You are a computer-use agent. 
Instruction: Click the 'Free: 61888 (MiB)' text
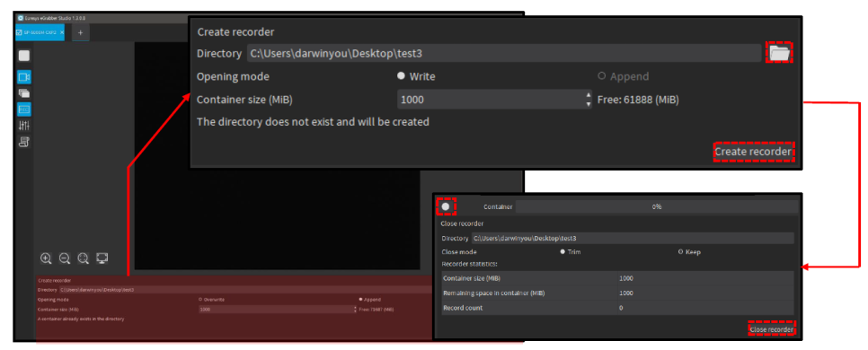coord(638,101)
